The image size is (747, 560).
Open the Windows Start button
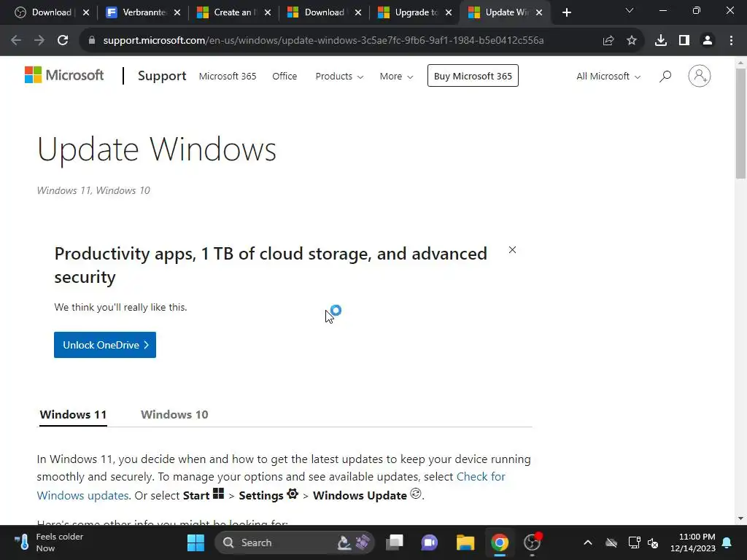click(x=196, y=542)
